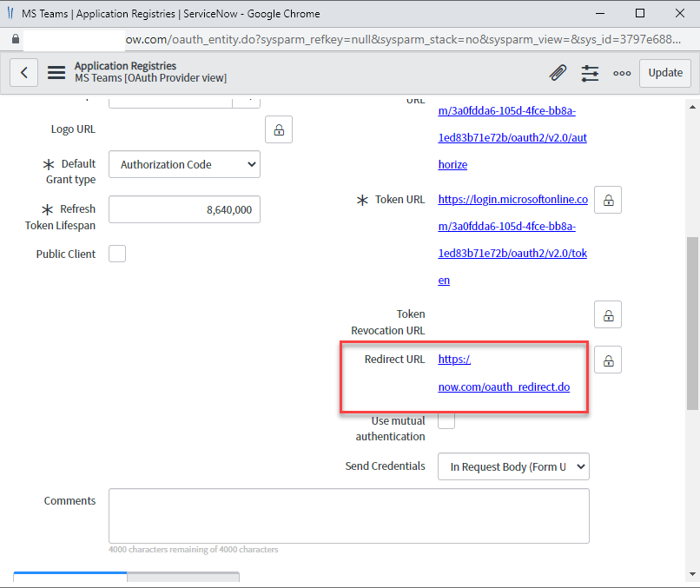Navigate back using the back arrow

(23, 72)
